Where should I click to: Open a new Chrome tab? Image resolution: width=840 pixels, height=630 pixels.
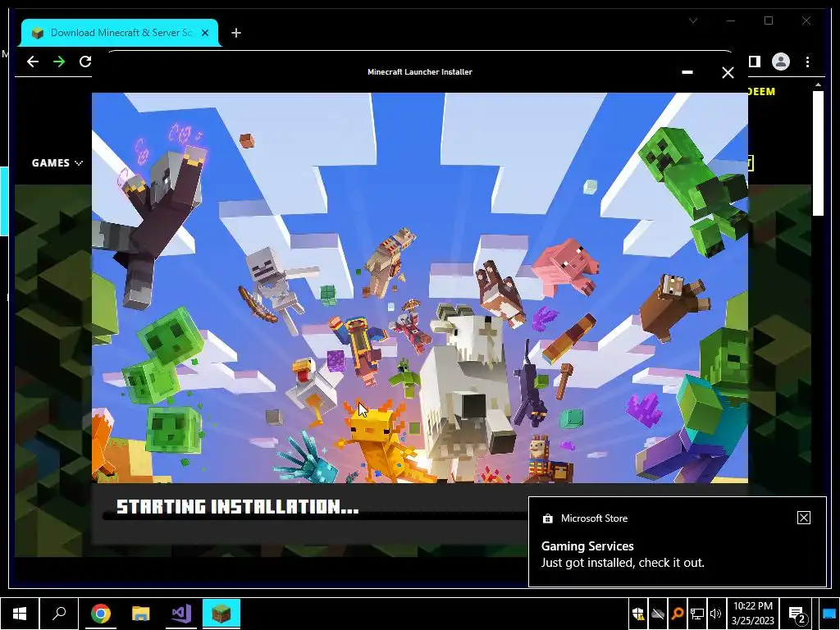point(236,33)
